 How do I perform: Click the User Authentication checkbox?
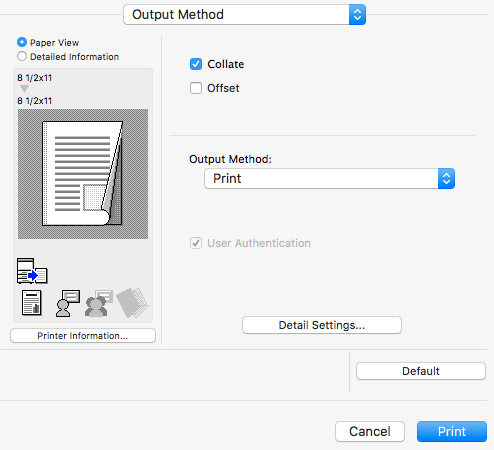click(x=196, y=243)
